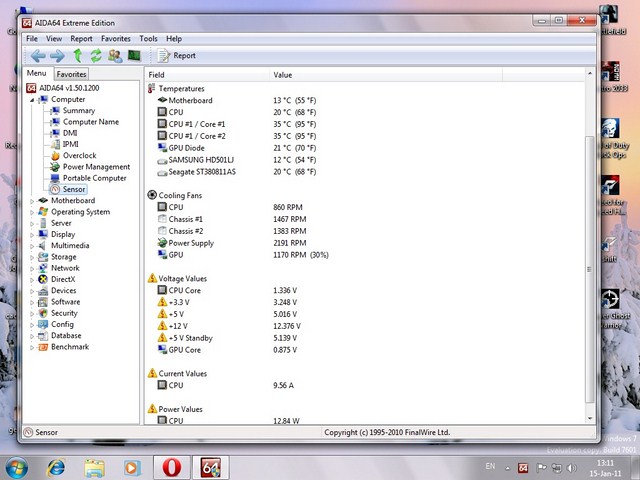This screenshot has height=480, width=640.
Task: Switch to the Menu tab
Action: click(37, 73)
